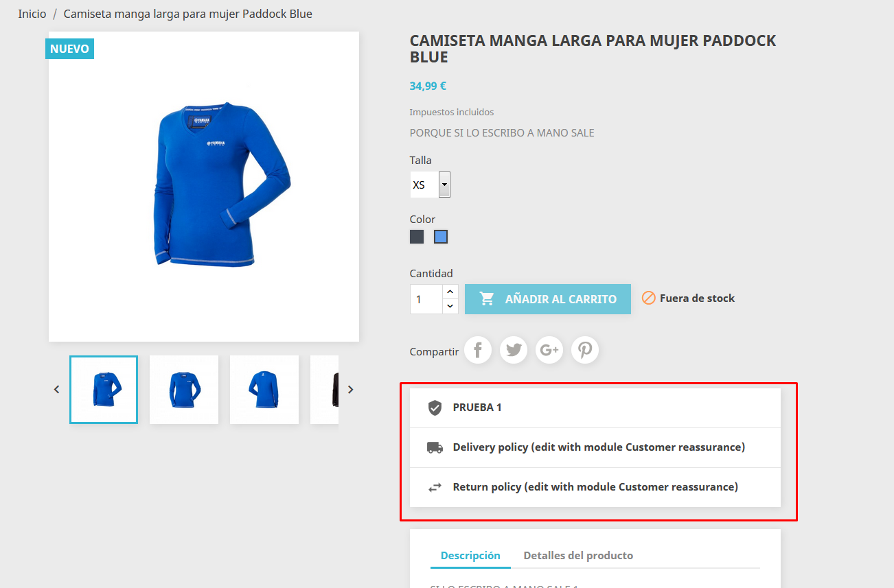Increase quantity with up arrow

[450, 292]
